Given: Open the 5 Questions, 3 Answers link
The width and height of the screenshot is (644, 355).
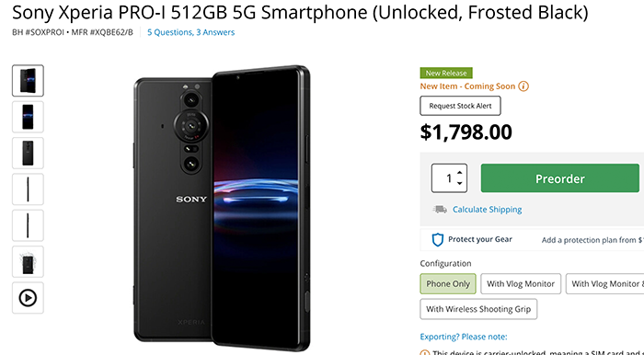Looking at the screenshot, I should pyautogui.click(x=191, y=32).
